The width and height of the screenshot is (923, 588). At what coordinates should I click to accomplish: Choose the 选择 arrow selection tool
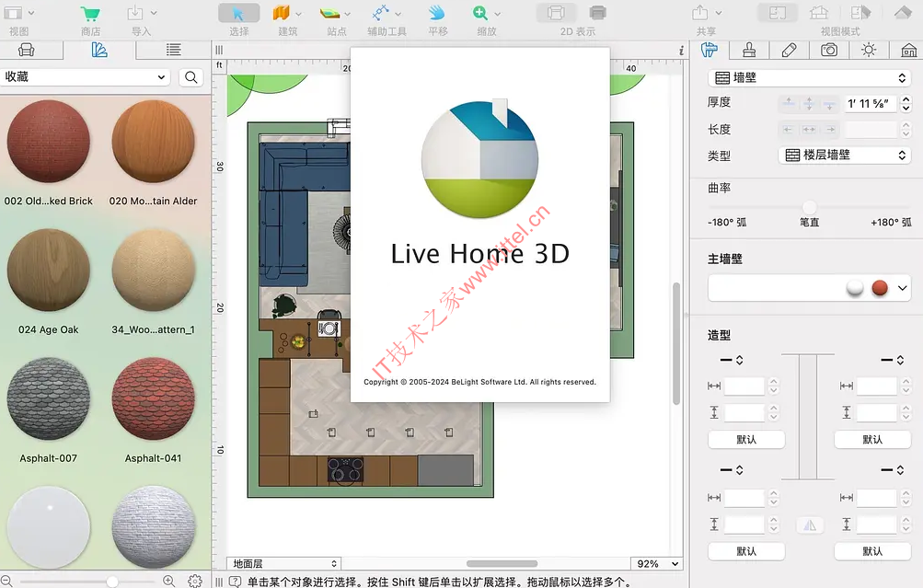coord(238,13)
